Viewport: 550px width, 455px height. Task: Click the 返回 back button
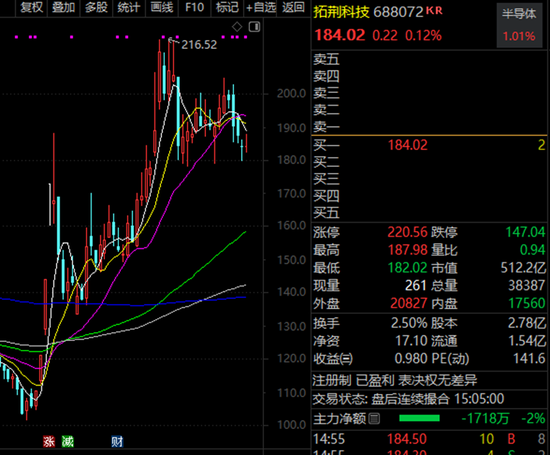tap(293, 7)
